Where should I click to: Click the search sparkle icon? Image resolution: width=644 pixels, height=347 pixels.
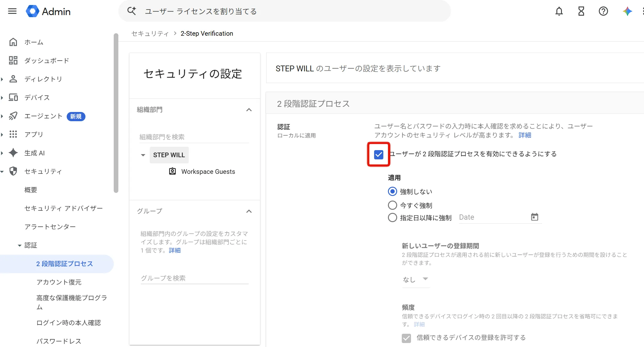[132, 11]
